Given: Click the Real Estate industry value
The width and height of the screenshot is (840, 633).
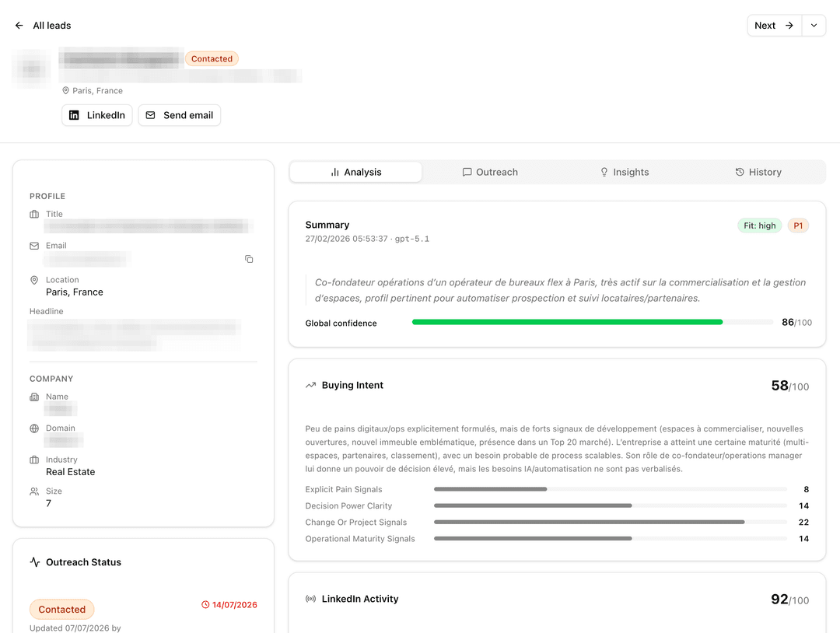Looking at the screenshot, I should (x=70, y=472).
